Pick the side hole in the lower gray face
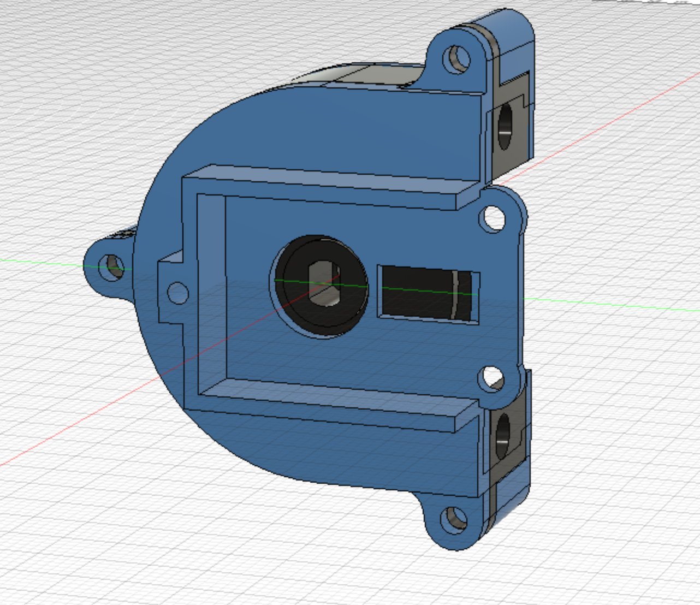 coord(502,435)
